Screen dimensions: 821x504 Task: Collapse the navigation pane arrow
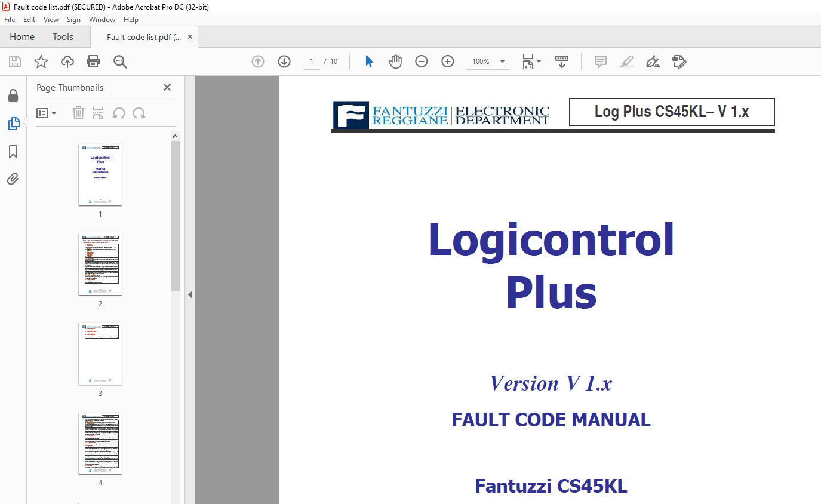click(190, 294)
